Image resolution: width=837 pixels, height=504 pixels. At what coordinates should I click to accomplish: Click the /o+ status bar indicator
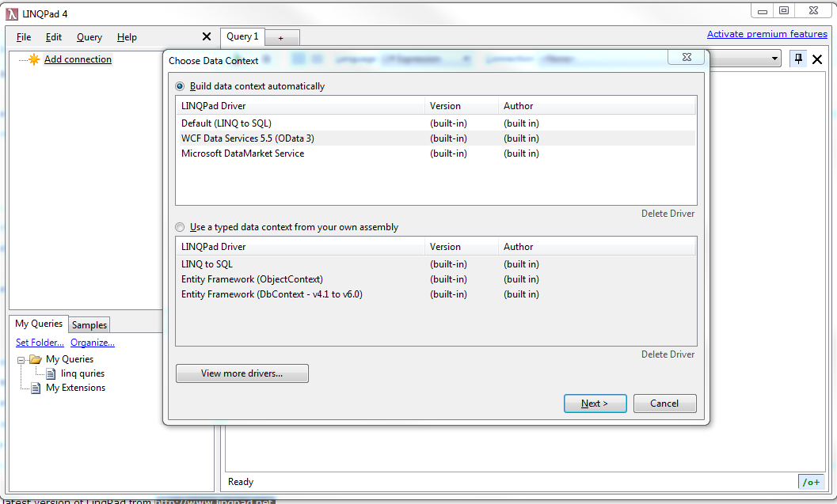pyautogui.click(x=811, y=482)
